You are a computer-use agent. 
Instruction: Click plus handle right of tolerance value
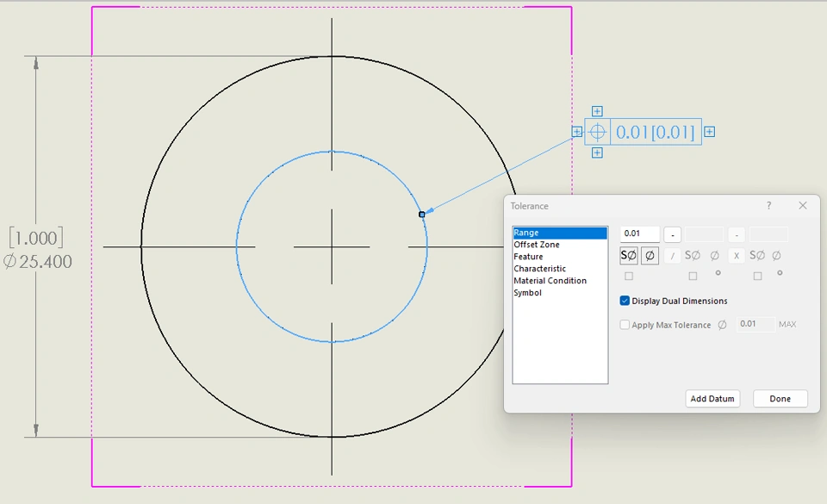[710, 132]
